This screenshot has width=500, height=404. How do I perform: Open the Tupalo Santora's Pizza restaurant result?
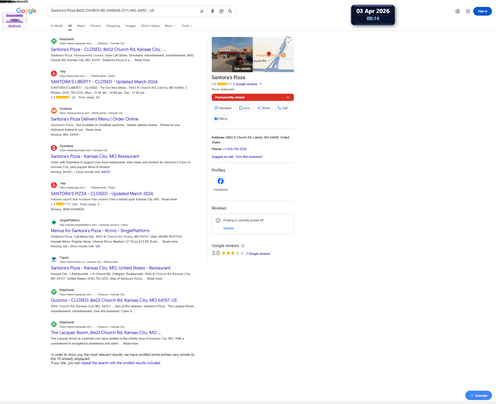tap(110, 268)
